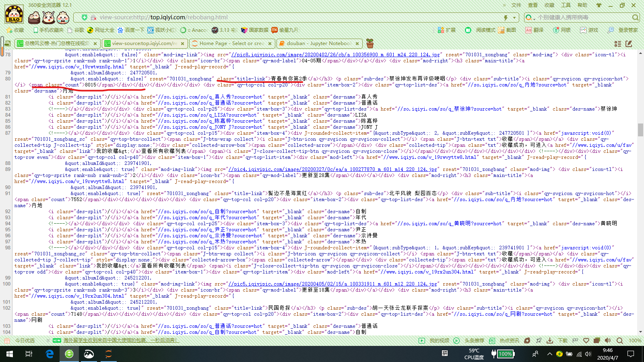Click the 截图 screenshot tool
Image resolution: width=644 pixels, height=362 pixels.
(507, 30)
